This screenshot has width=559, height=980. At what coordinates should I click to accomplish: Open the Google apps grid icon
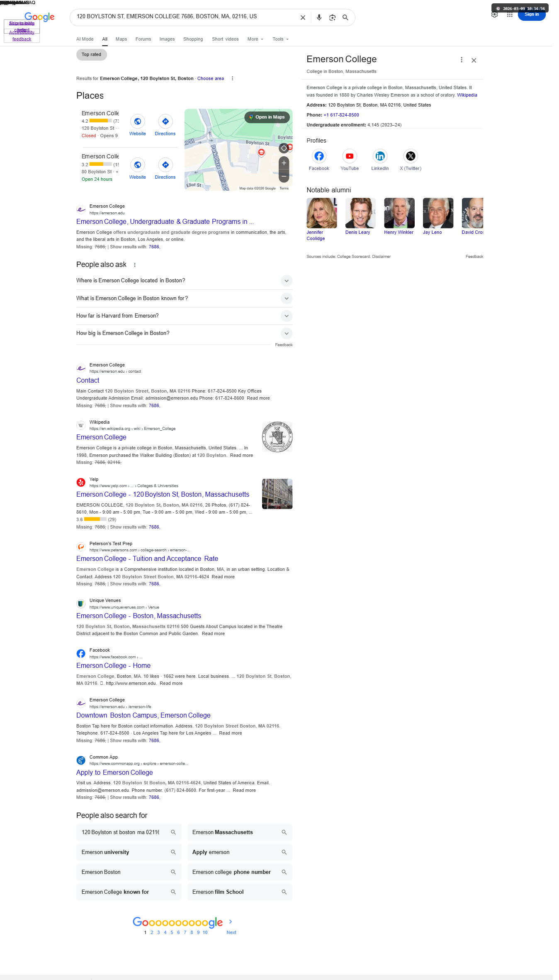[510, 15]
